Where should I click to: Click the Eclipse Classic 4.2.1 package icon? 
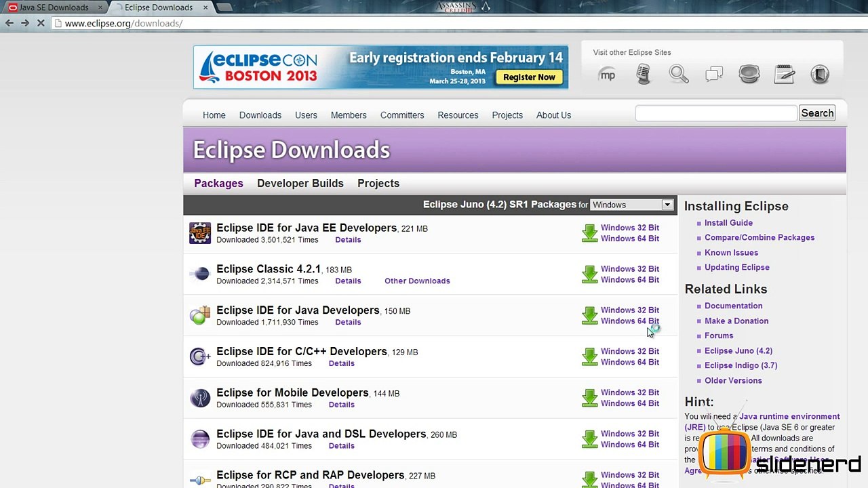click(200, 274)
